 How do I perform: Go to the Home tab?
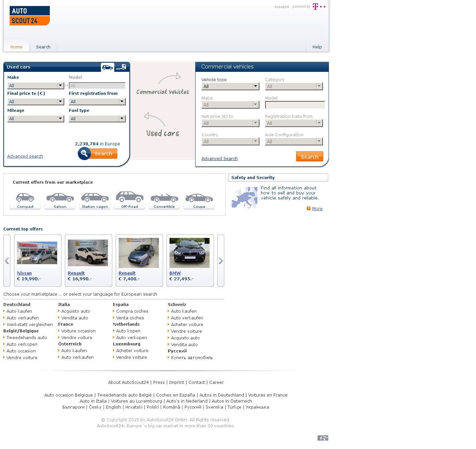(x=16, y=47)
